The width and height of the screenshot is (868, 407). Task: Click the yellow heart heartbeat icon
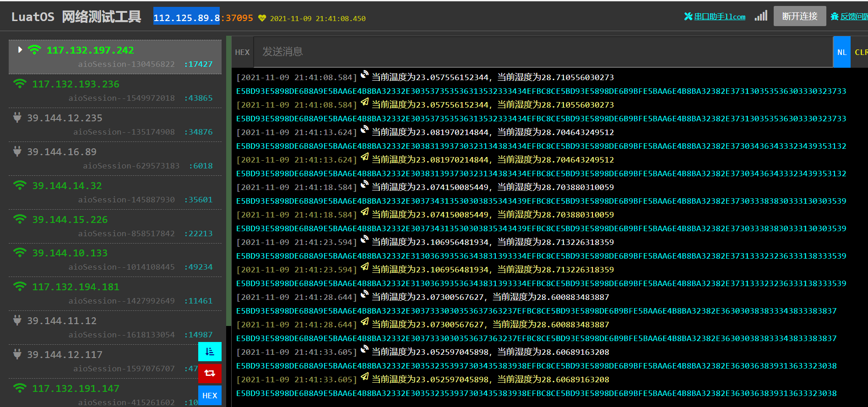click(x=262, y=18)
